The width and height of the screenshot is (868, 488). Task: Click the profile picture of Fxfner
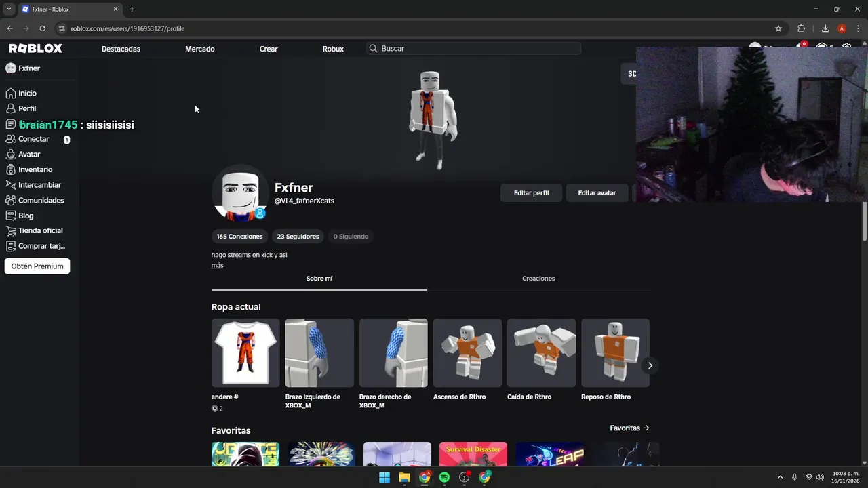click(240, 193)
